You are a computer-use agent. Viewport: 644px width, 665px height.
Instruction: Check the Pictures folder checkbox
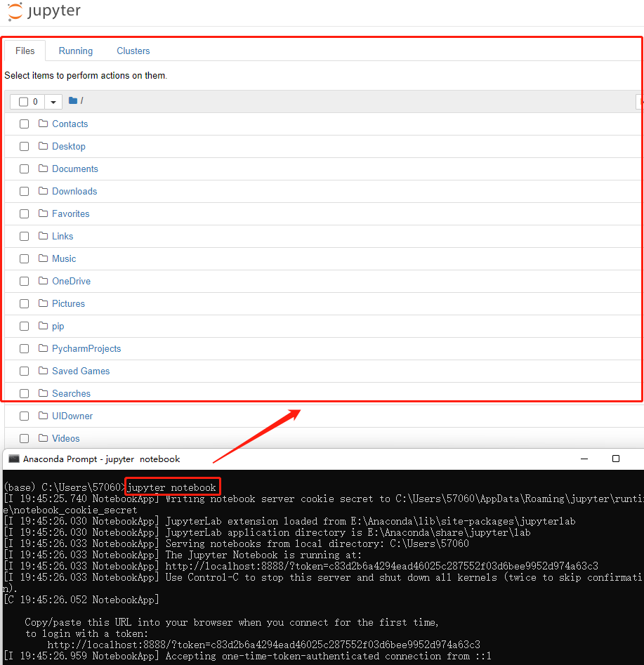click(x=24, y=303)
